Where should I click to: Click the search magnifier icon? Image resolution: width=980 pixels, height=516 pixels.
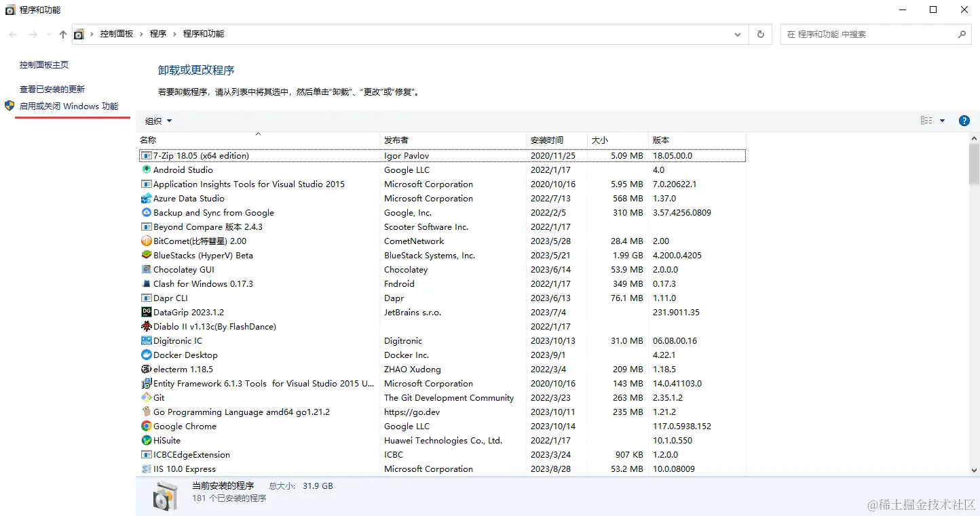962,35
